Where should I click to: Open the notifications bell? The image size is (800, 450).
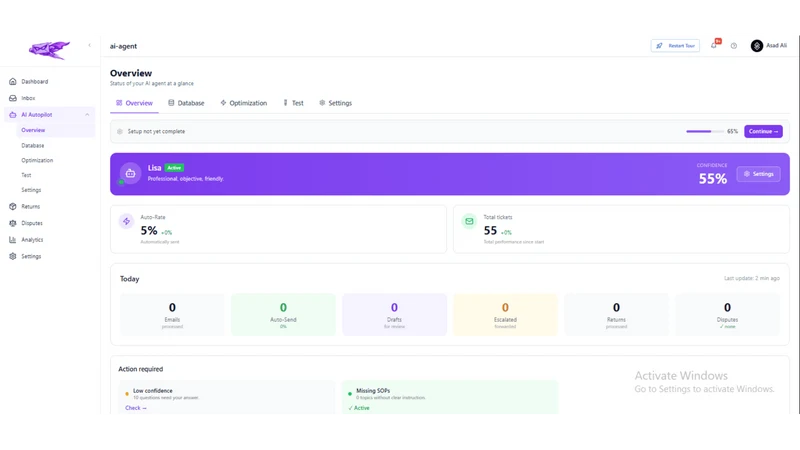(714, 45)
